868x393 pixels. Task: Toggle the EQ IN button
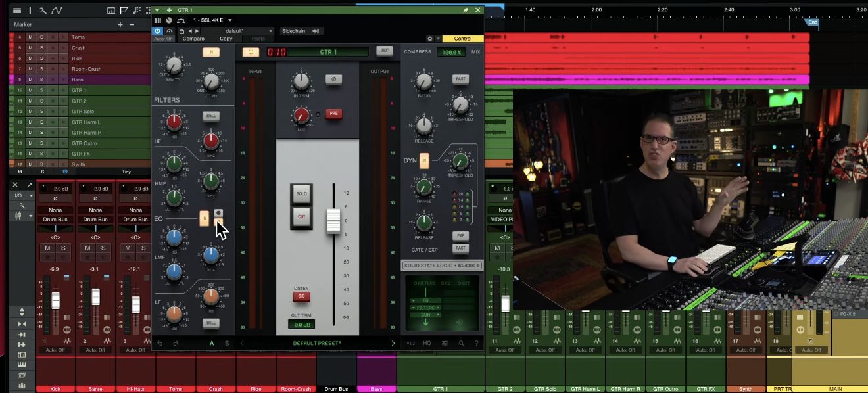tap(204, 219)
